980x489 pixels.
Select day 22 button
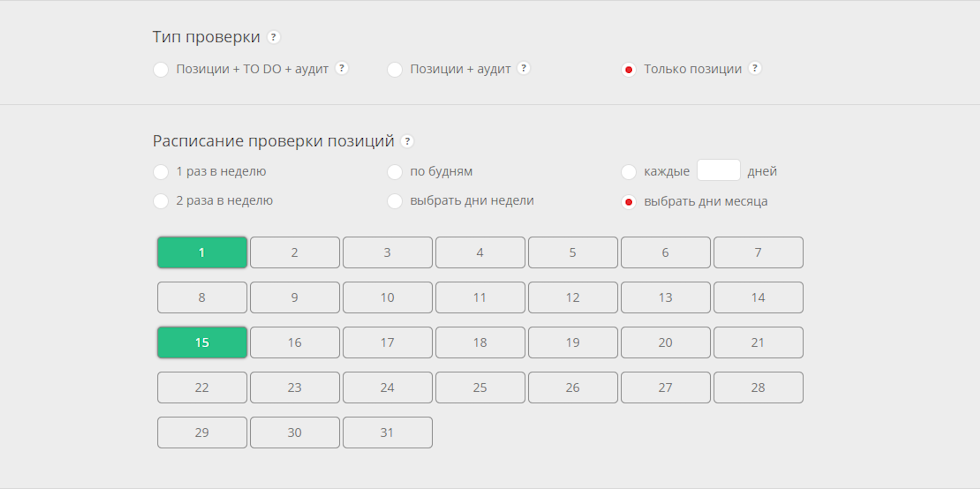click(x=202, y=388)
